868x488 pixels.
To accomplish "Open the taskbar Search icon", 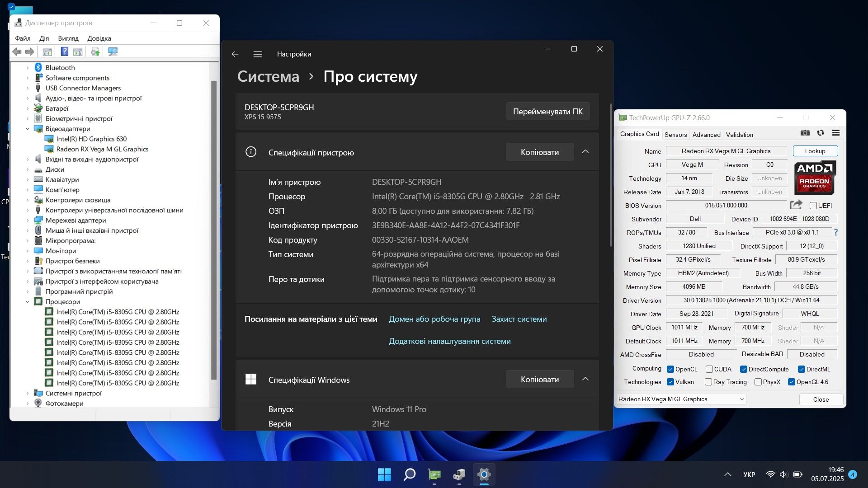I will pos(410,474).
